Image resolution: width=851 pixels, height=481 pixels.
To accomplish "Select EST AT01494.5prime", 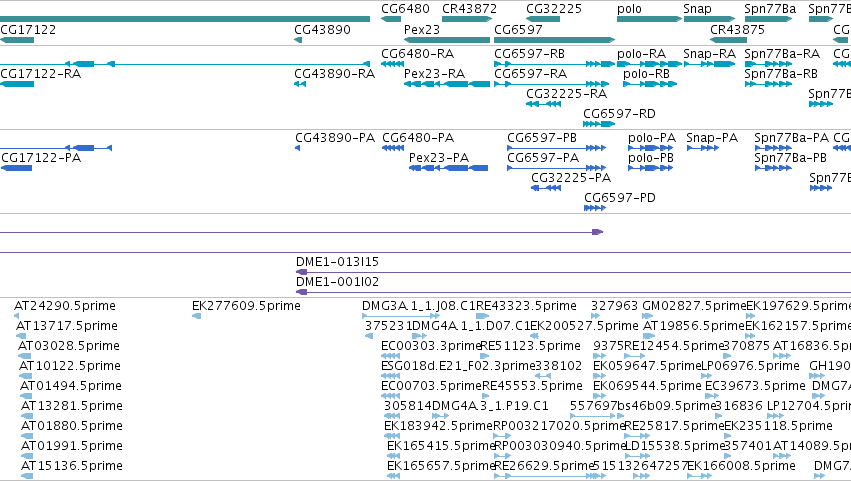I will click(71, 386).
